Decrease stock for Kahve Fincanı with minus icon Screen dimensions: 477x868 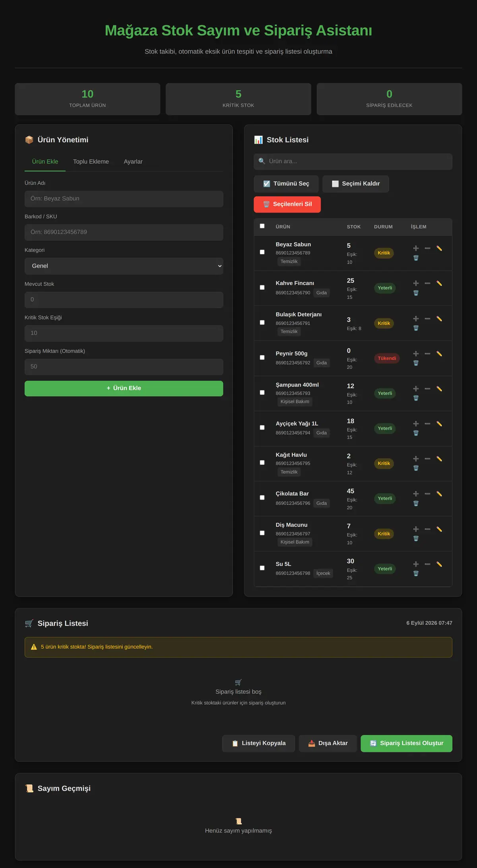[427, 283]
